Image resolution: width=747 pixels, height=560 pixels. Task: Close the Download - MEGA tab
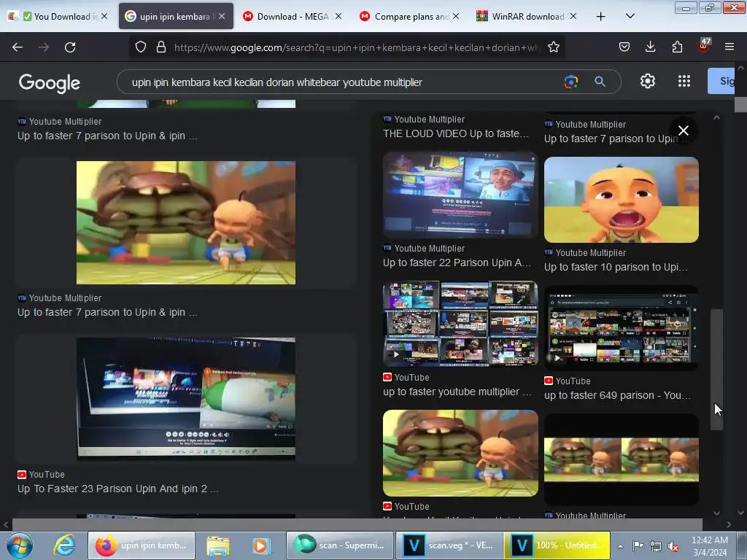[x=338, y=16]
